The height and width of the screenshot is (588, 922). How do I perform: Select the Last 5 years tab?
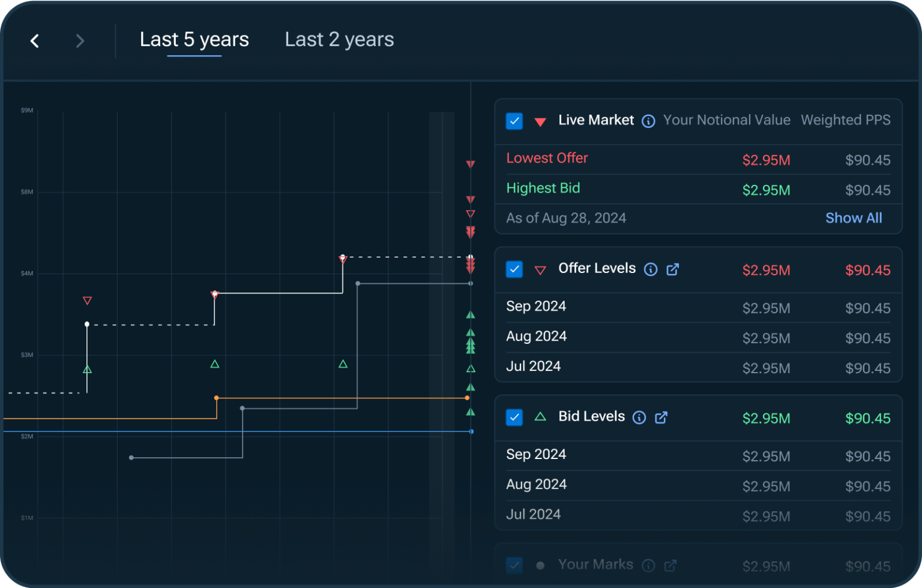click(x=194, y=40)
